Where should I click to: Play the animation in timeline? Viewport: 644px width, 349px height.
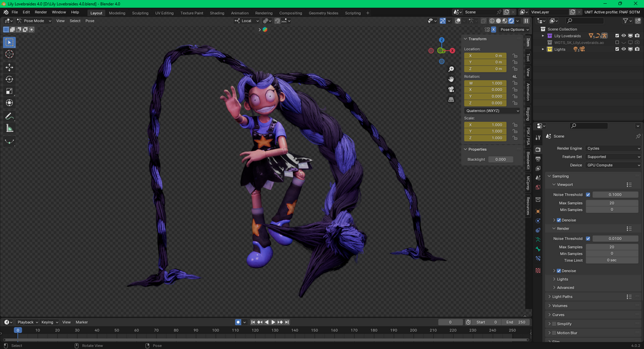coord(273,322)
